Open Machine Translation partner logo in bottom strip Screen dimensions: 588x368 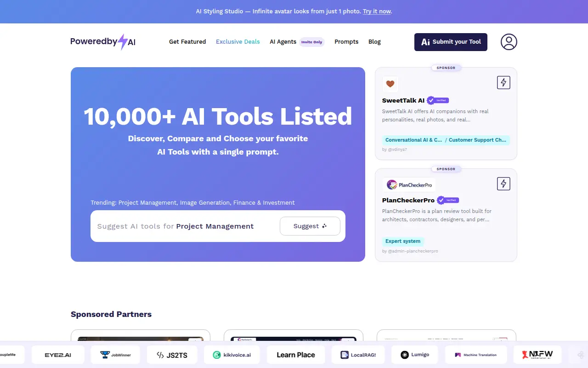pos(476,355)
